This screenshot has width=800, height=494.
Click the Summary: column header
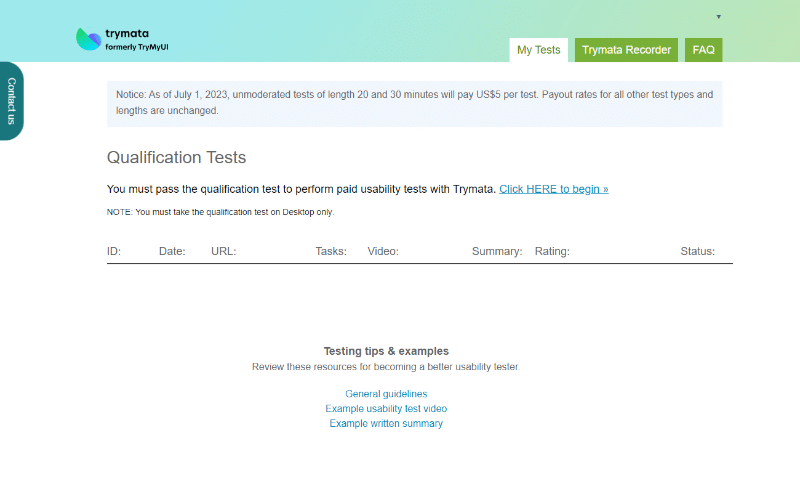[x=497, y=251]
